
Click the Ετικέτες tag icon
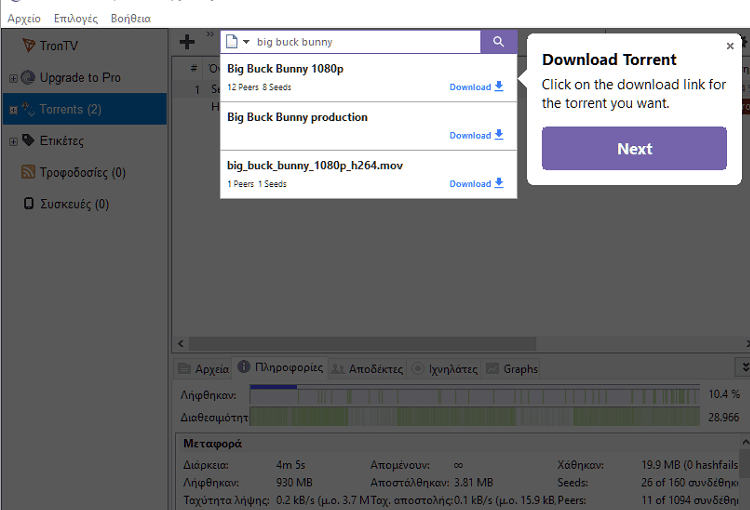pyautogui.click(x=28, y=140)
